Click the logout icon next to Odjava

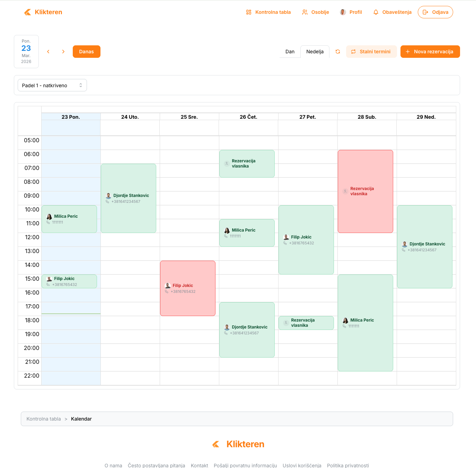click(x=426, y=12)
